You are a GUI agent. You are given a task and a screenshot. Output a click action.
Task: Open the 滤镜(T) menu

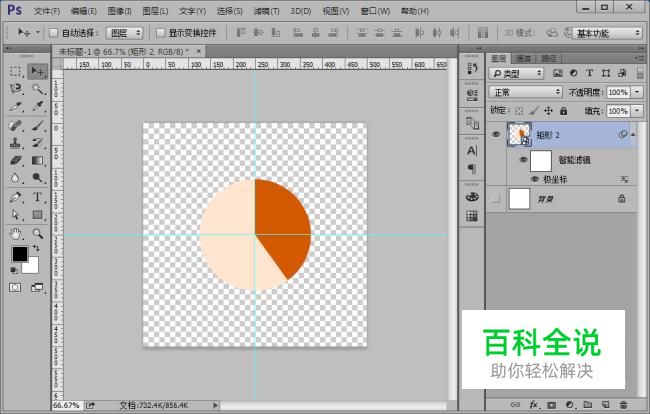coord(266,11)
